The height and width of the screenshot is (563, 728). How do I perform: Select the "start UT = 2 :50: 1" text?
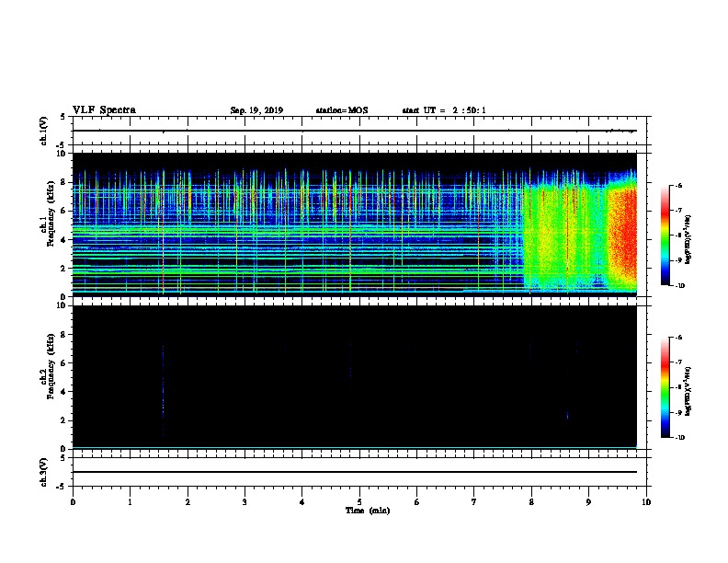point(444,110)
